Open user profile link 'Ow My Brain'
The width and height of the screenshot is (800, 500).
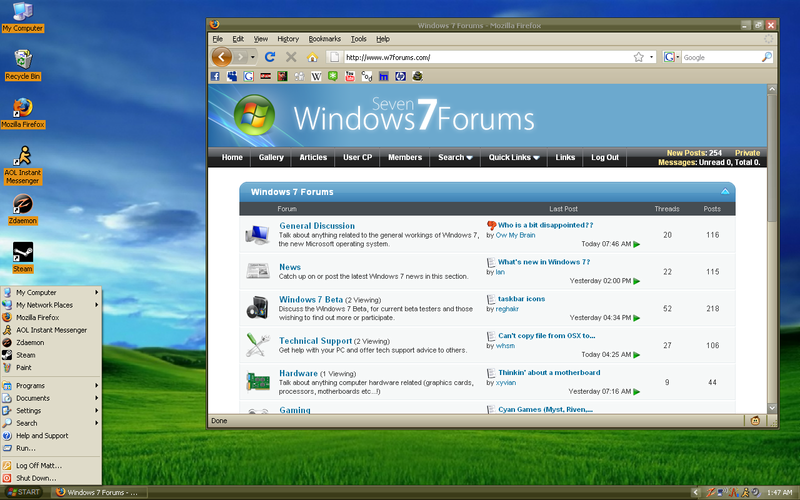click(x=515, y=235)
